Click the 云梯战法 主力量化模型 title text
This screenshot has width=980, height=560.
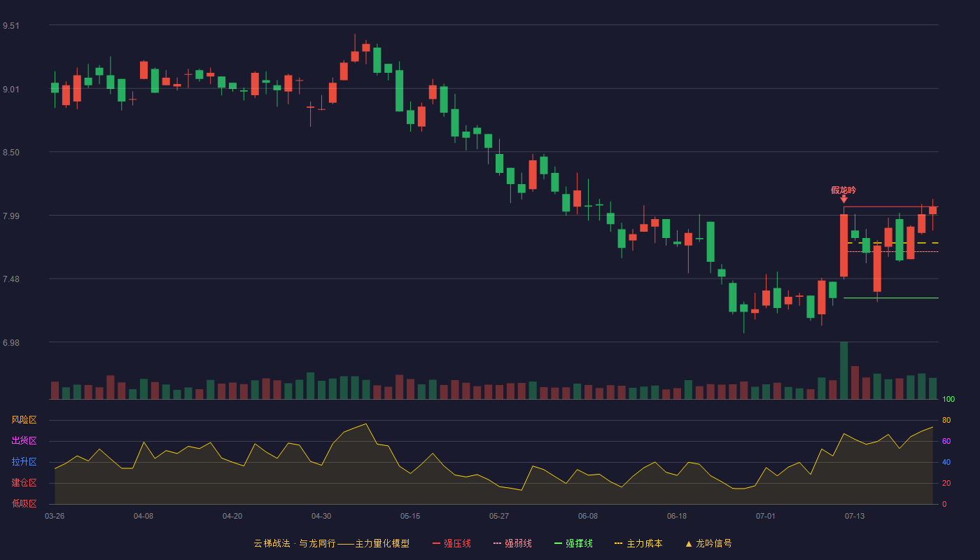pyautogui.click(x=331, y=543)
